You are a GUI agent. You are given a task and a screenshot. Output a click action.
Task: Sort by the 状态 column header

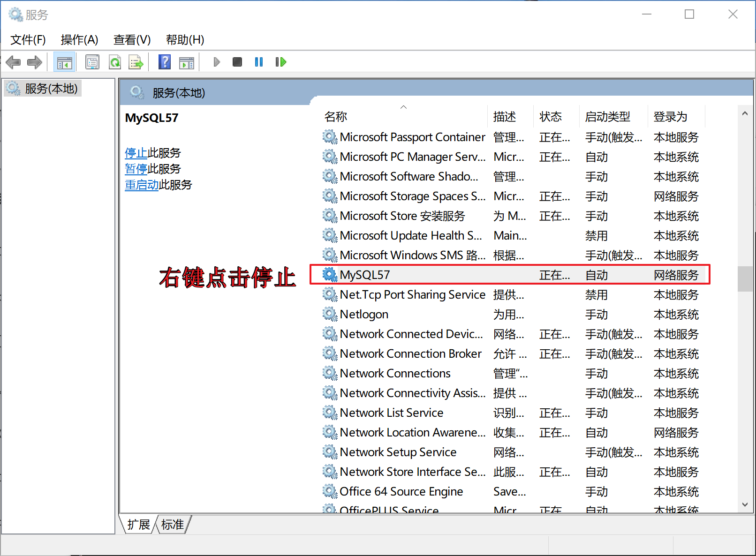(556, 116)
